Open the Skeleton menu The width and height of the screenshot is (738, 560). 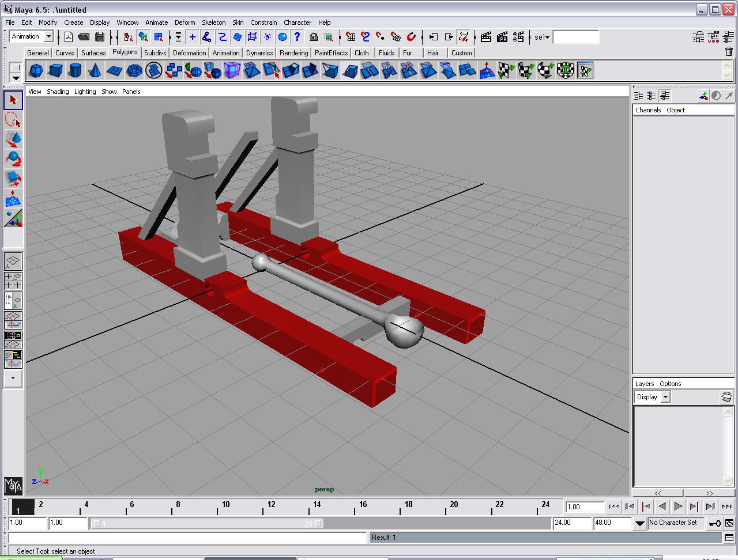click(213, 22)
